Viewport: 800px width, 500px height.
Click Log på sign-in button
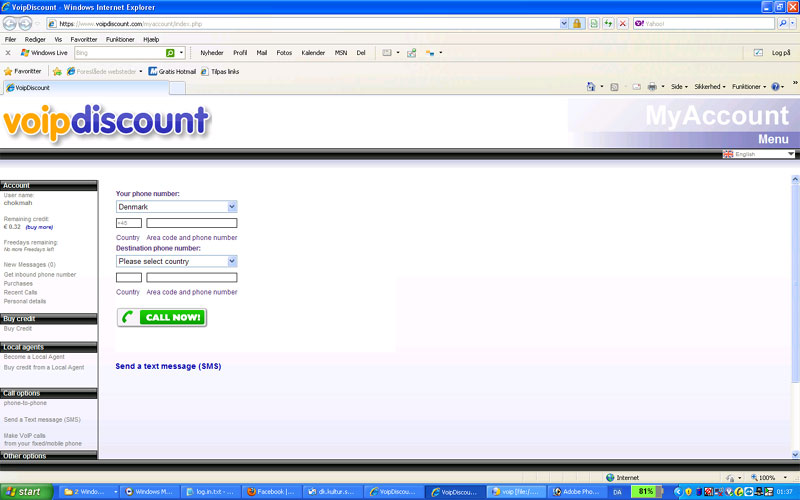point(781,53)
